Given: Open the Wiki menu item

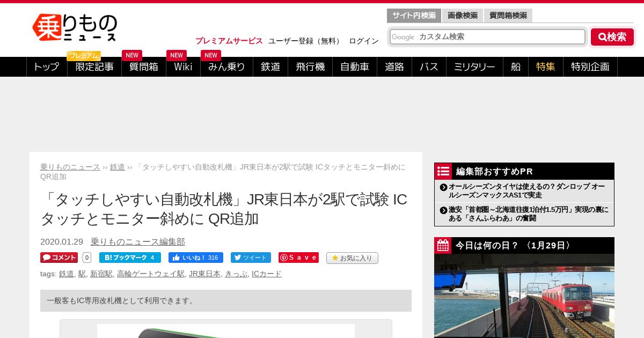Looking at the screenshot, I should coord(183,67).
